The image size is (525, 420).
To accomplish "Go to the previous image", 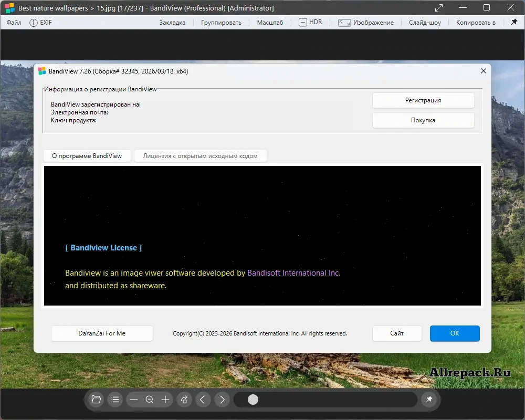I will coord(203,400).
